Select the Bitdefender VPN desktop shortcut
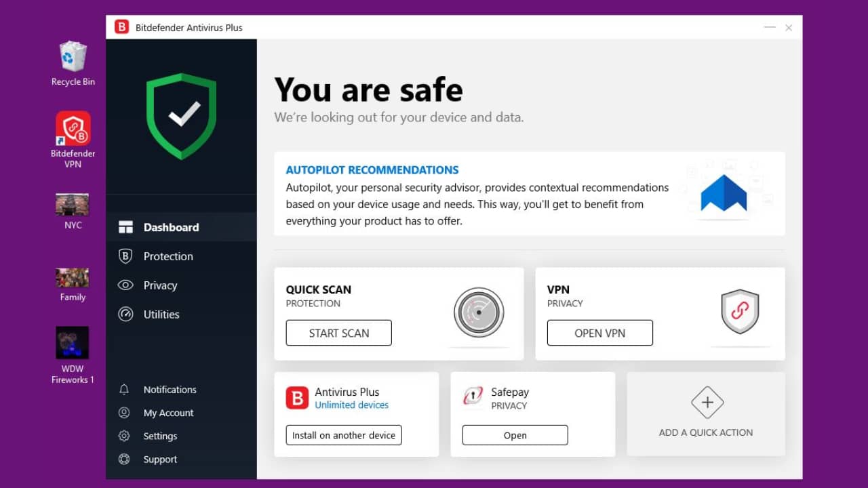Viewport: 868px width, 488px height. pyautogui.click(x=73, y=140)
